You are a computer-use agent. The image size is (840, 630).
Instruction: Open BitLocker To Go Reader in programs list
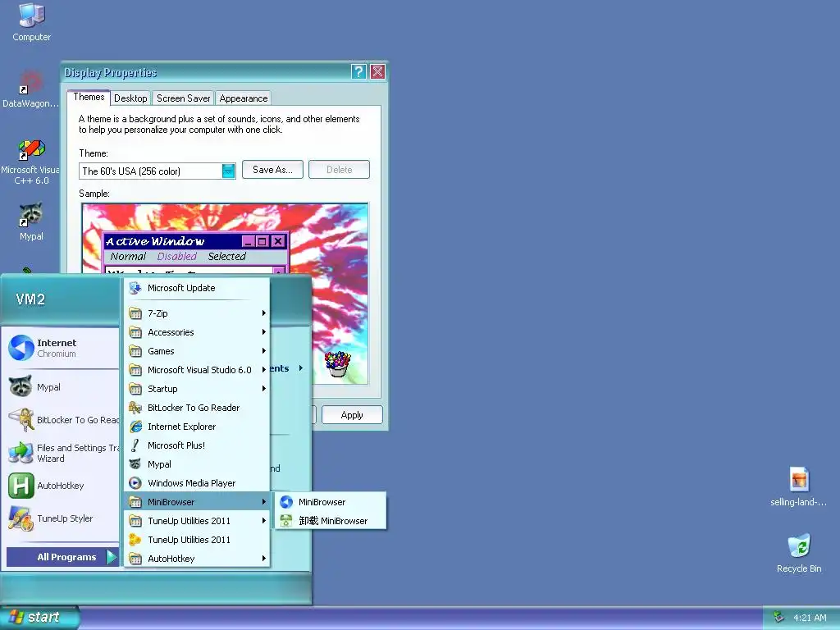pos(197,408)
